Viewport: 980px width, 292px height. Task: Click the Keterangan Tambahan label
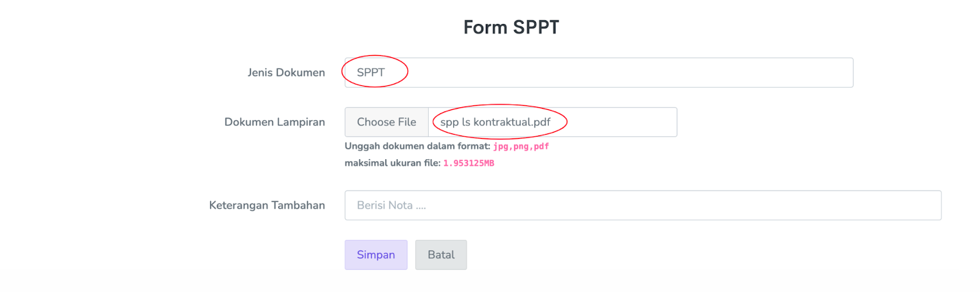pos(267,205)
